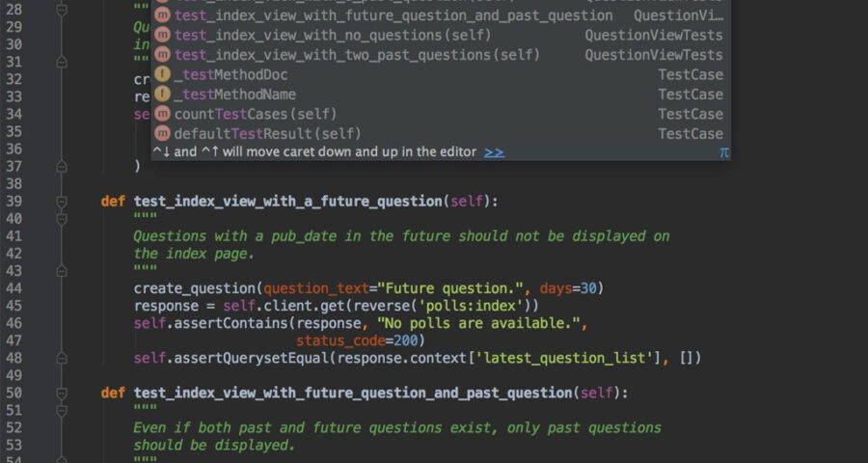
Task: Click create_question call on line 44
Action: [194, 288]
